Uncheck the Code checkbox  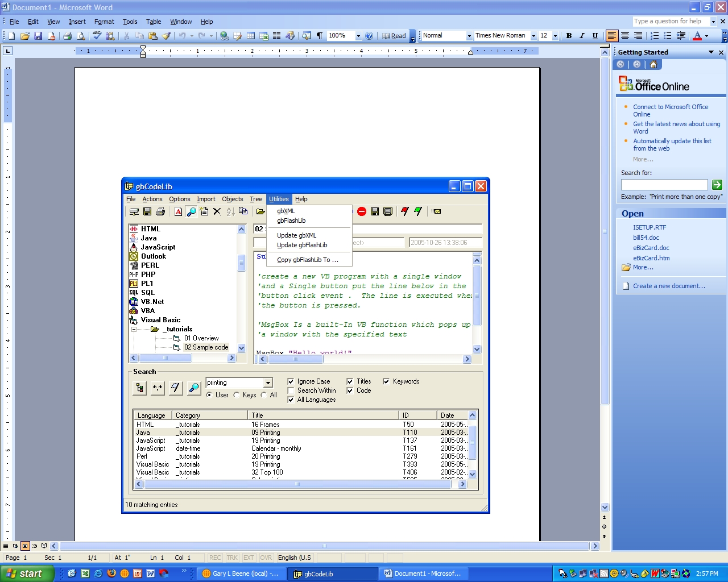coord(350,390)
